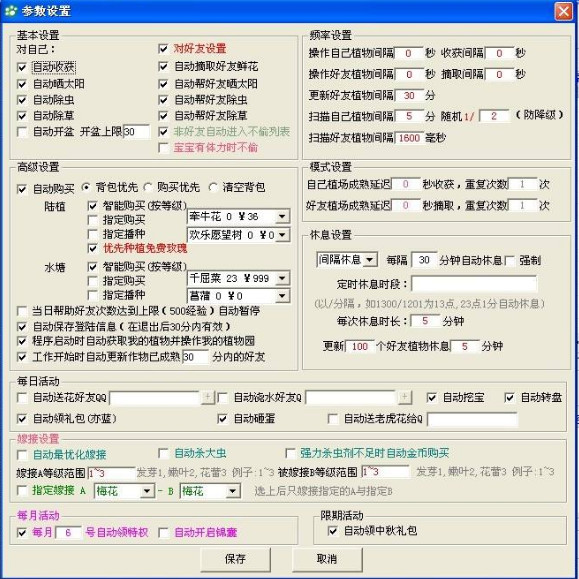Toggle 水塘 智能购买 checkbox
The width and height of the screenshot is (579, 579).
(92, 267)
